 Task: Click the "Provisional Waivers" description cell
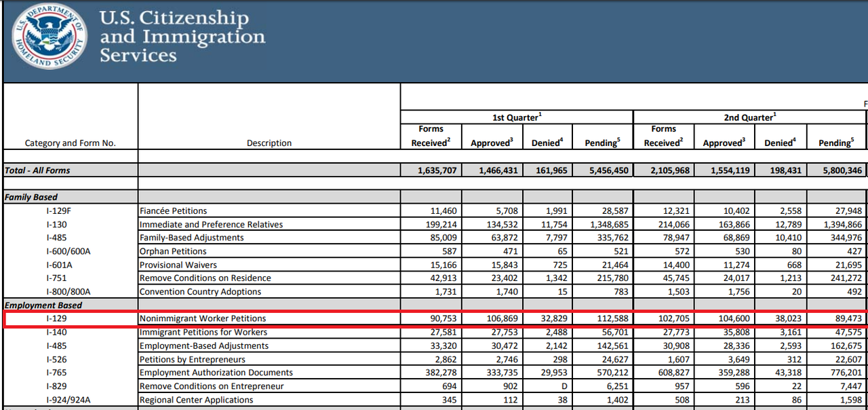coord(178,265)
